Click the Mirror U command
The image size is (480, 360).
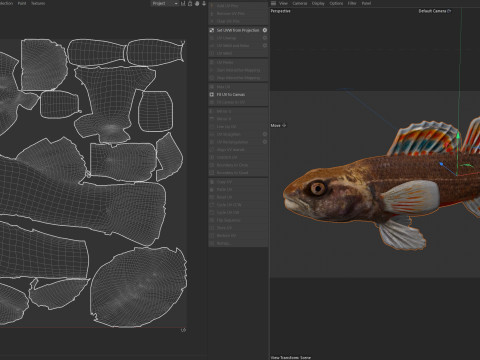(x=238, y=111)
